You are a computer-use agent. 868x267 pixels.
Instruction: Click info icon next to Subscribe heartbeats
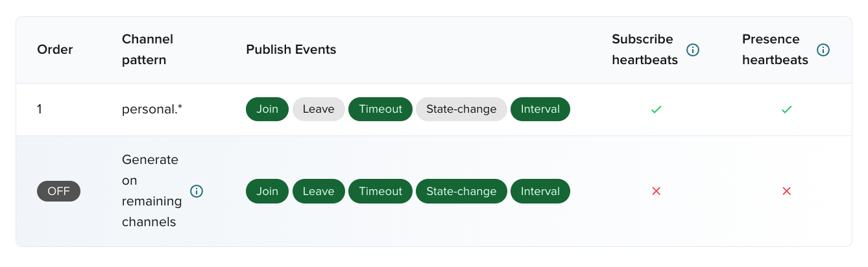(x=693, y=50)
